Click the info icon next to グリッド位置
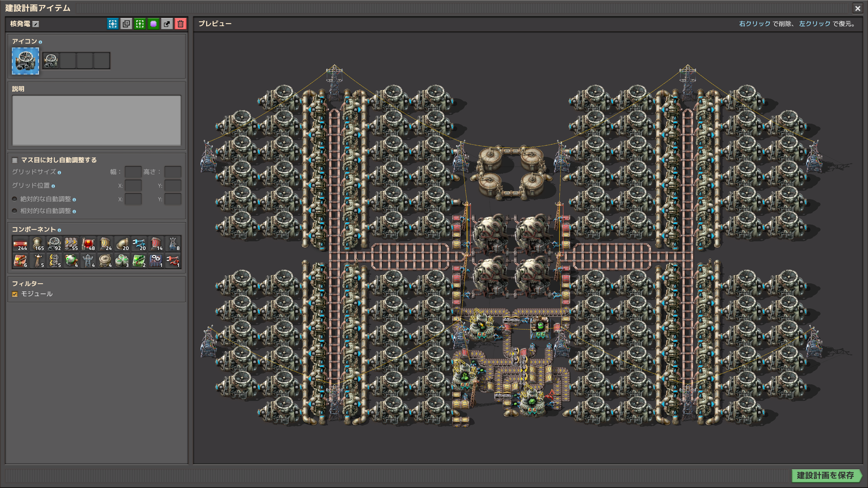Viewport: 868px width, 488px height. [53, 186]
